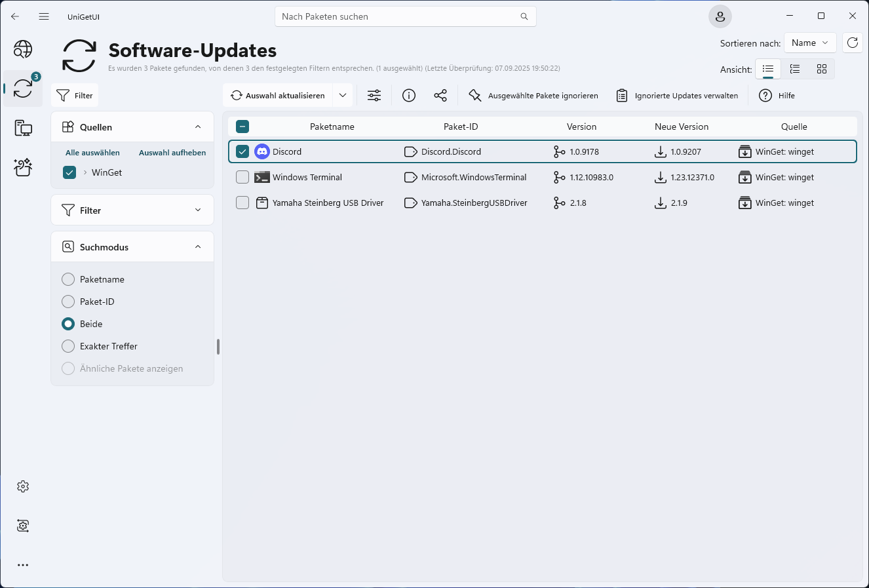Click Windows Terminal version 1.12.10983.0
Image resolution: width=869 pixels, height=588 pixels.
coord(592,177)
